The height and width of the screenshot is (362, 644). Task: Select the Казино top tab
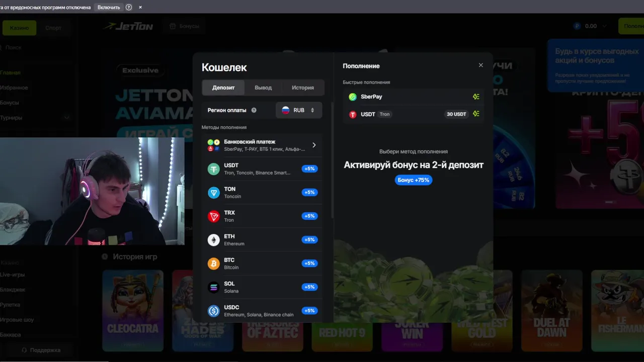coord(20,28)
